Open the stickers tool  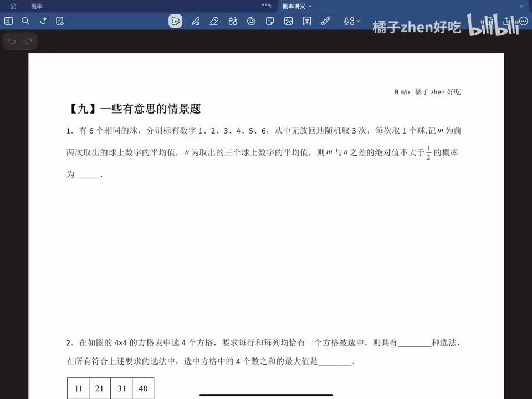pyautogui.click(x=252, y=21)
